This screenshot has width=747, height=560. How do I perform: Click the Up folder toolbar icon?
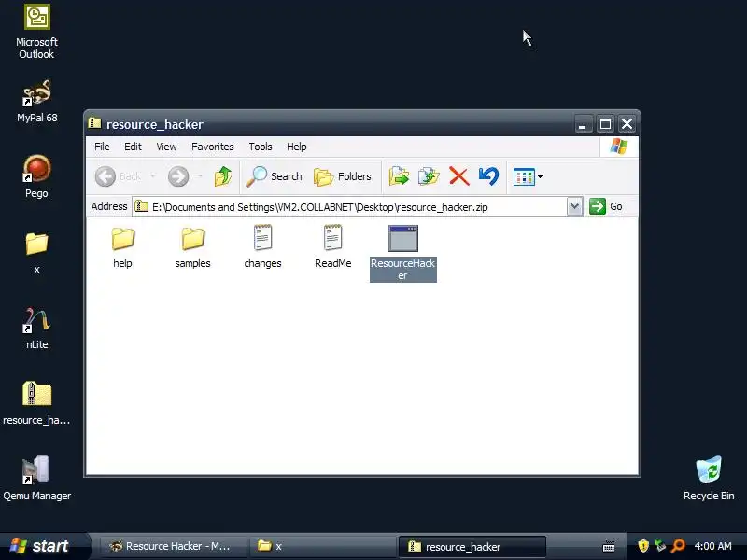pyautogui.click(x=222, y=176)
